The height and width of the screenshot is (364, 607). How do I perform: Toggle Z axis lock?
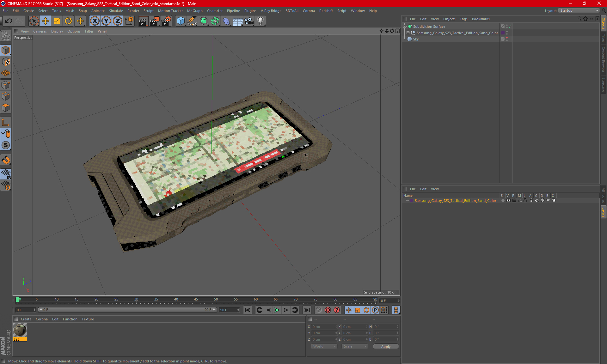pos(118,21)
